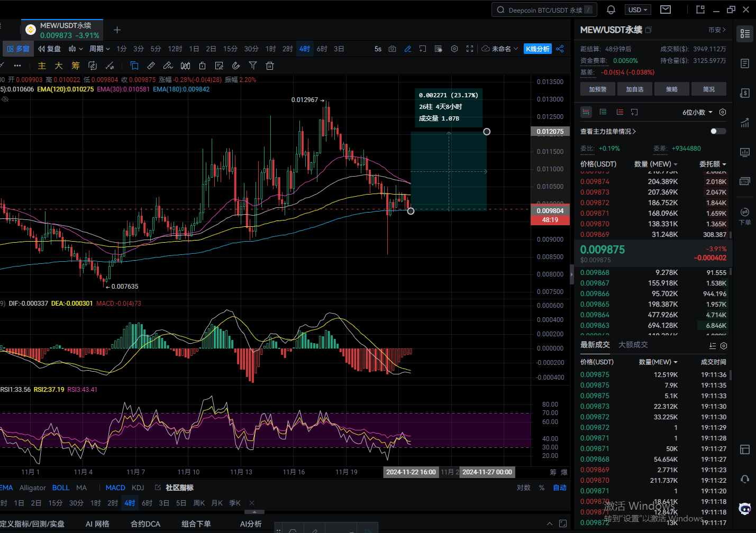
Task: Open the 币安 exchange link
Action: click(x=717, y=30)
